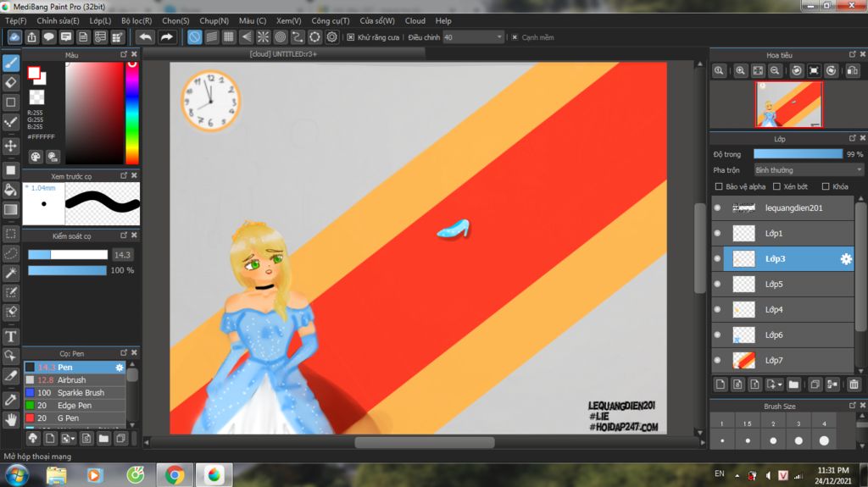Click the Windows Start button
868x487 pixels.
click(x=17, y=475)
